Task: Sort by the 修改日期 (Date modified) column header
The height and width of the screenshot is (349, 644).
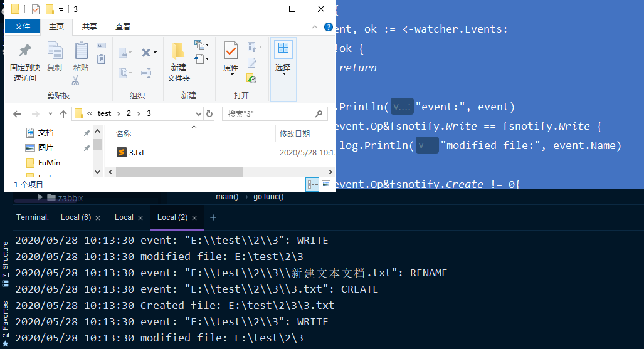Action: click(x=295, y=134)
